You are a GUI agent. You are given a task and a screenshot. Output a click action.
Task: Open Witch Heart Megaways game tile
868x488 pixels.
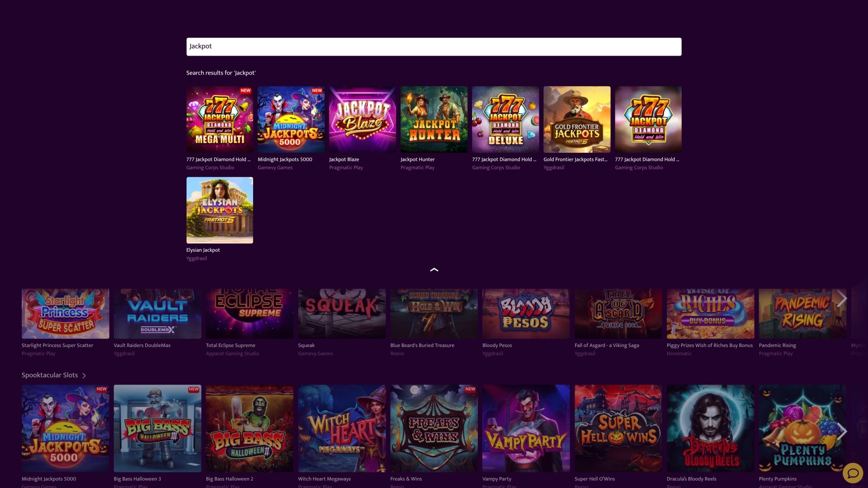342,428
